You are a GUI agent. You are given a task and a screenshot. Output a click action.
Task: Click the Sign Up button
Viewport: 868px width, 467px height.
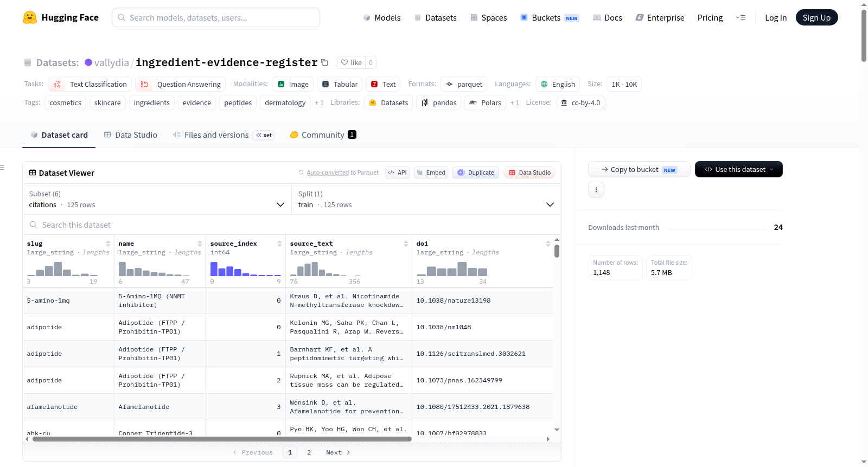[x=816, y=17]
